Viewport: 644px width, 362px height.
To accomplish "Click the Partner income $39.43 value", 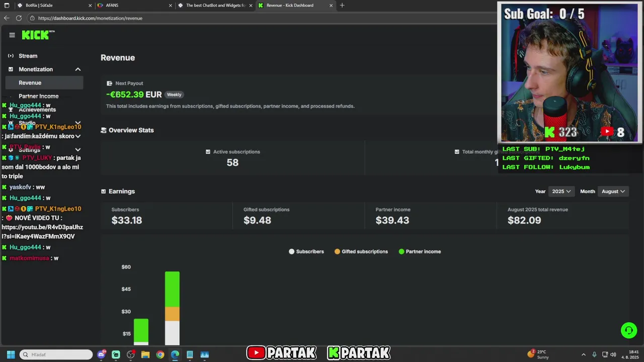I will point(392,220).
